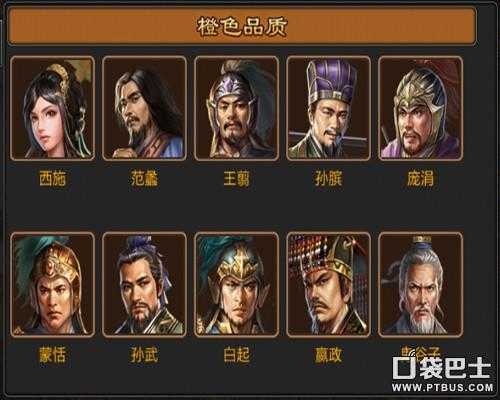Select the 范蠡 character portrait
500x400 pixels.
[x=144, y=108]
